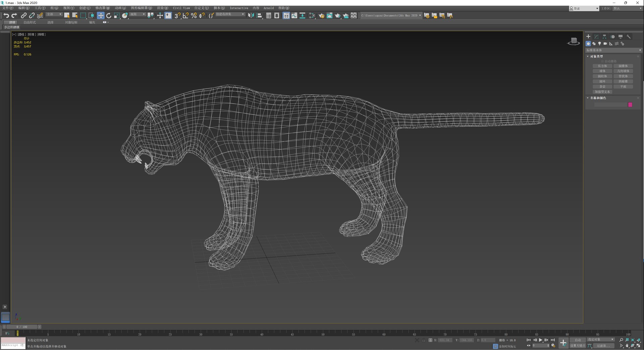This screenshot has height=350, width=644.
Task: Activate the Select and Rotate tool
Action: pyautogui.click(x=109, y=15)
